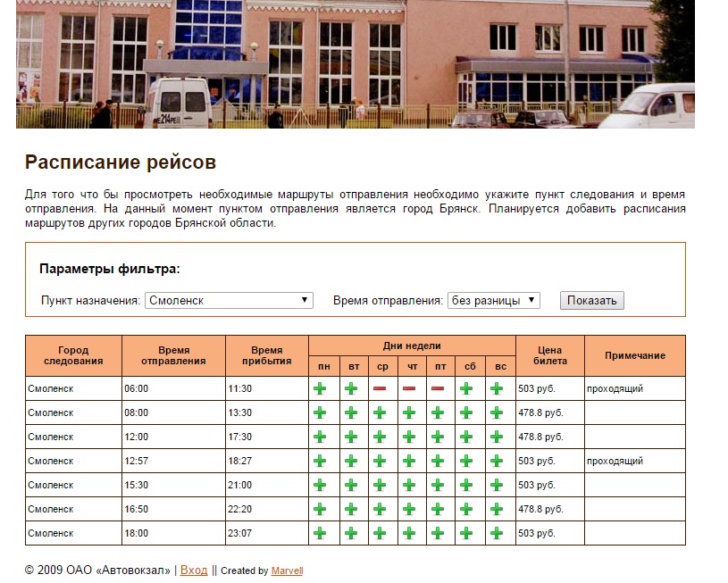Click the Wednesday minus icon for 06:00 departure
The height and width of the screenshot is (583, 728).
tap(381, 388)
